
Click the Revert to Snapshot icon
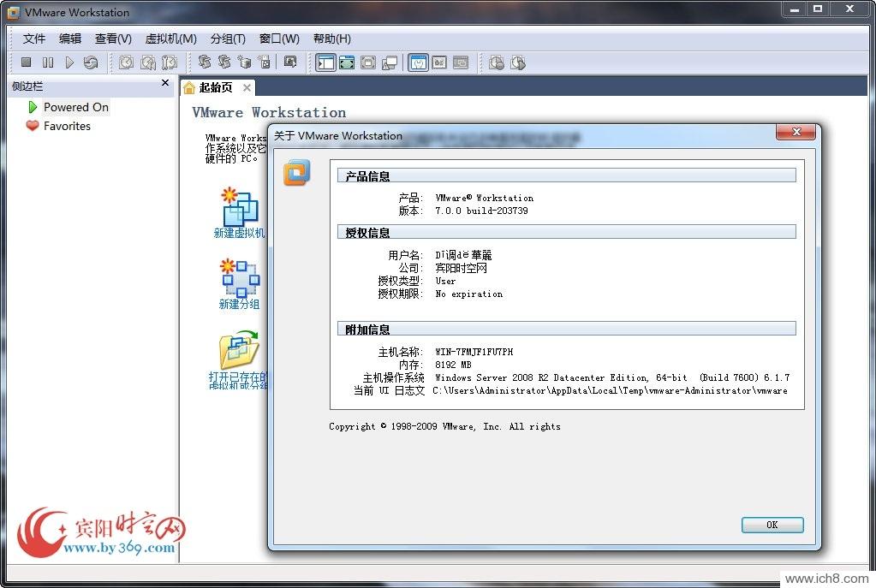pos(148,62)
